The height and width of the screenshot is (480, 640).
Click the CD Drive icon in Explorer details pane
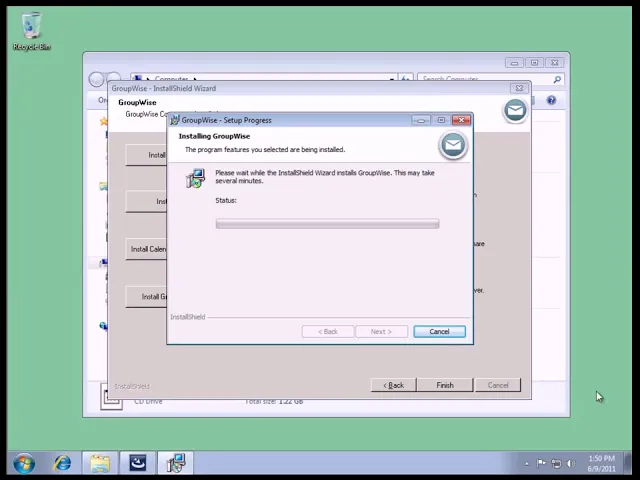(x=111, y=397)
